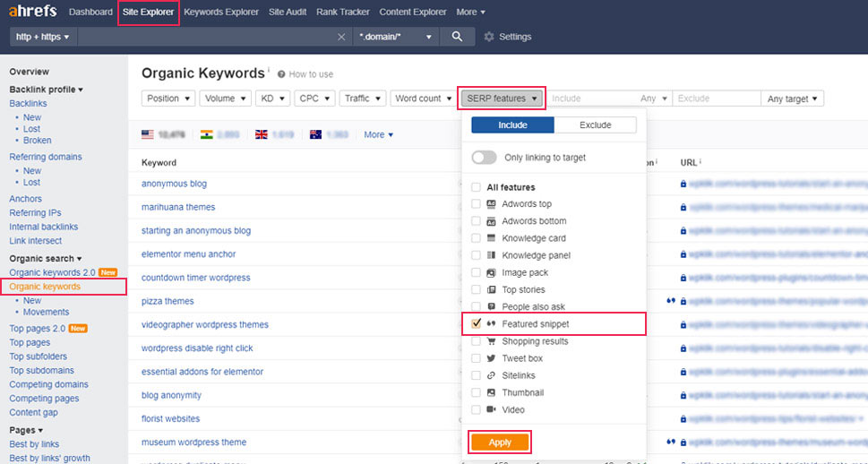
Task: Check the All features checkbox
Action: tap(476, 187)
